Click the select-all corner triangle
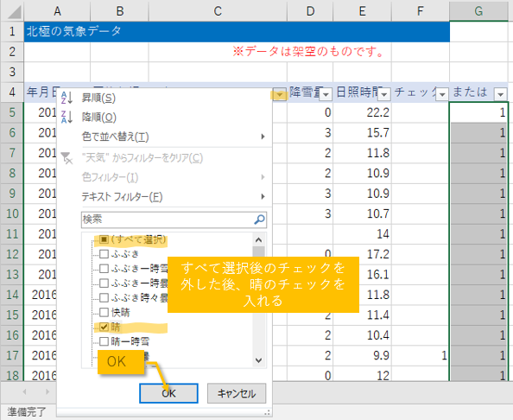 click(14, 11)
